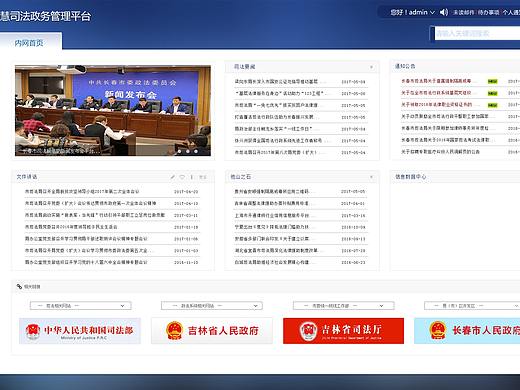Screen dimensions: 520x390
Task: Select the first carousel dot on news photo
Action: 179,151
